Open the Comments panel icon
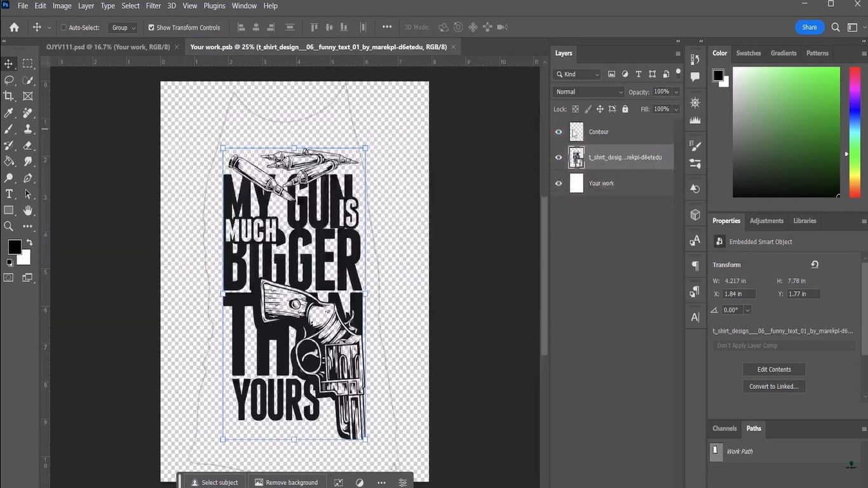Viewport: 868px width, 488px height. [695, 76]
